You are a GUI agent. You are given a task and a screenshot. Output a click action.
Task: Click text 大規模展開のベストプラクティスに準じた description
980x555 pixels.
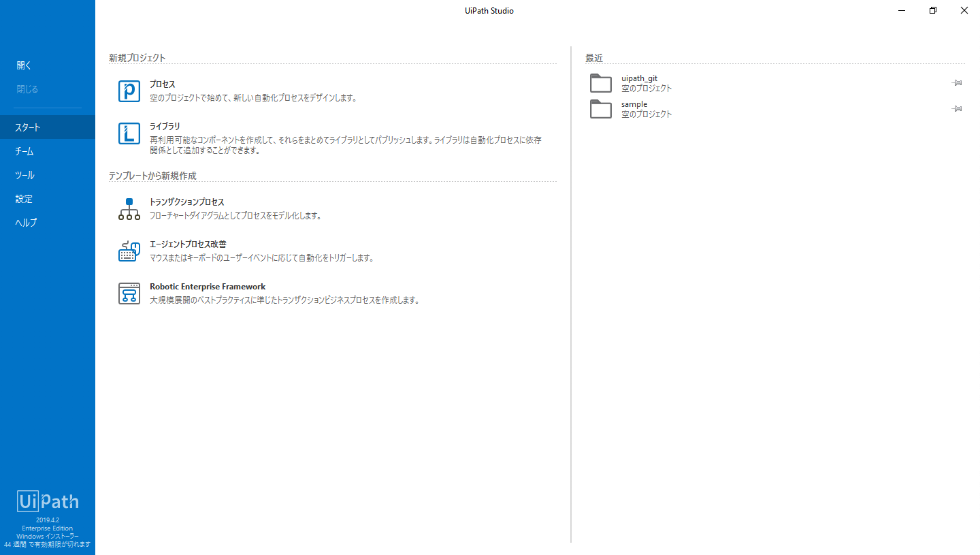[284, 300]
